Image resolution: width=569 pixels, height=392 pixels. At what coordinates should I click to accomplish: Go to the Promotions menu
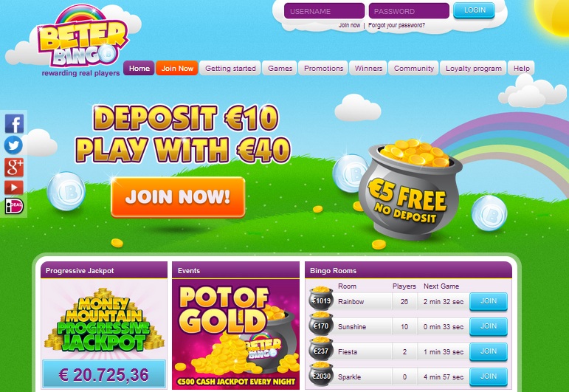click(323, 68)
